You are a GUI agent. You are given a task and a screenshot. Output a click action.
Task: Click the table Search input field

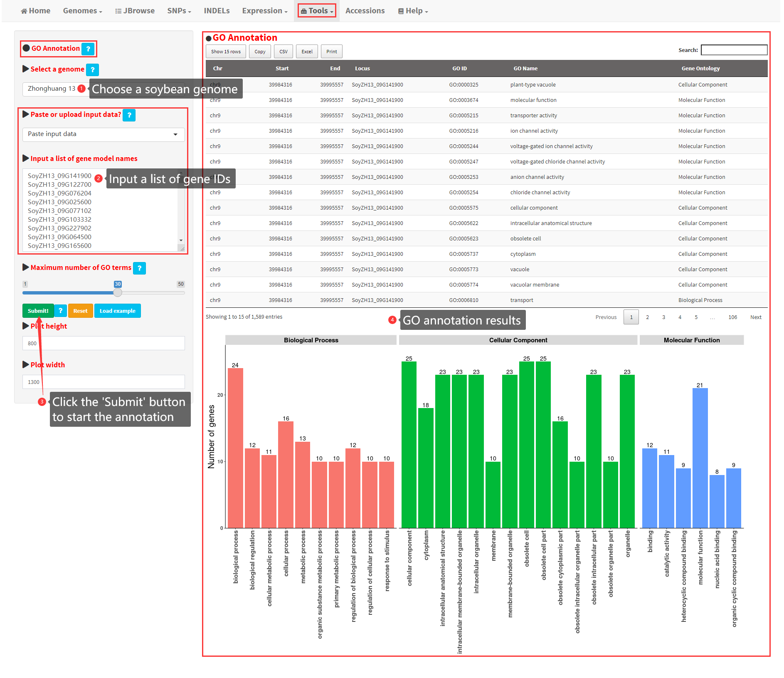[734, 50]
